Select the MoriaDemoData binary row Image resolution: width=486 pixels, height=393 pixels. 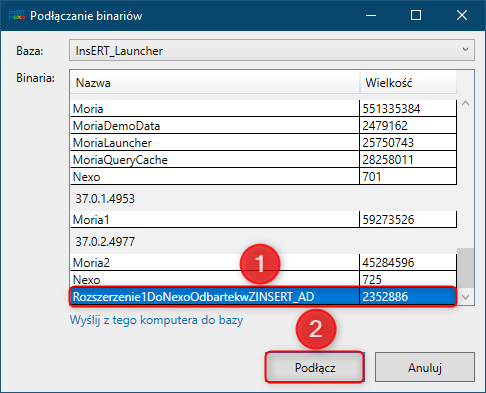[x=263, y=126]
